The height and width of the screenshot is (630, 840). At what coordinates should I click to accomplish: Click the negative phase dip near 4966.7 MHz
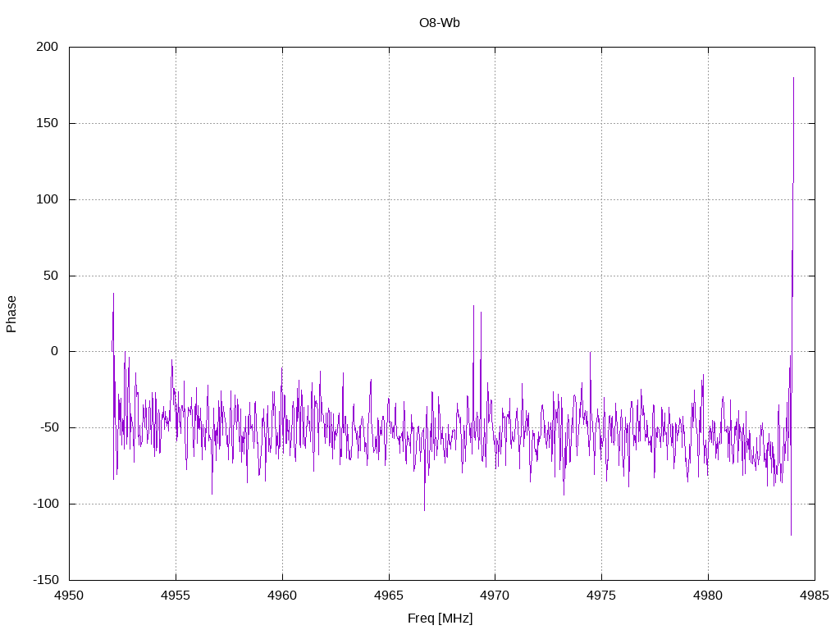point(424,510)
